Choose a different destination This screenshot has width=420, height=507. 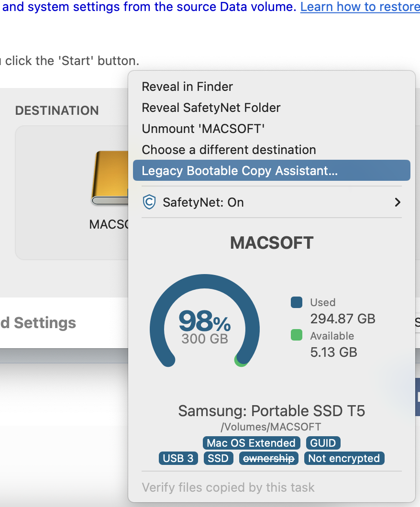[272, 150]
